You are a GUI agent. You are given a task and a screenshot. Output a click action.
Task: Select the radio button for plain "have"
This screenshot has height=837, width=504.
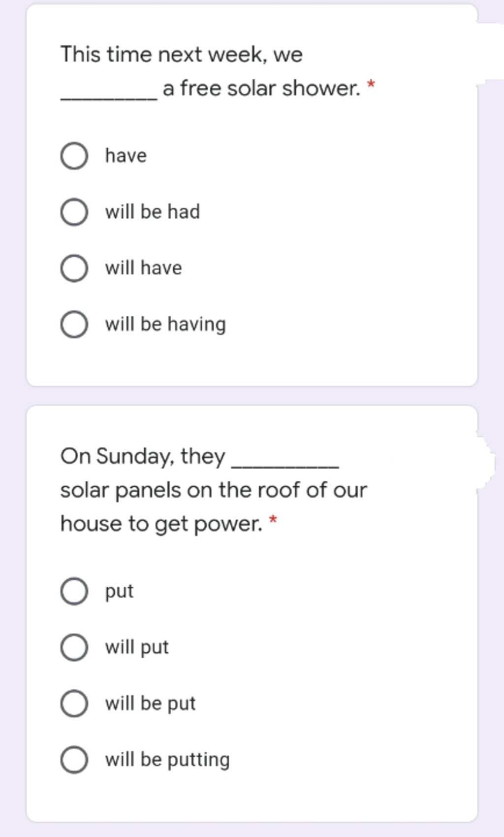74,156
